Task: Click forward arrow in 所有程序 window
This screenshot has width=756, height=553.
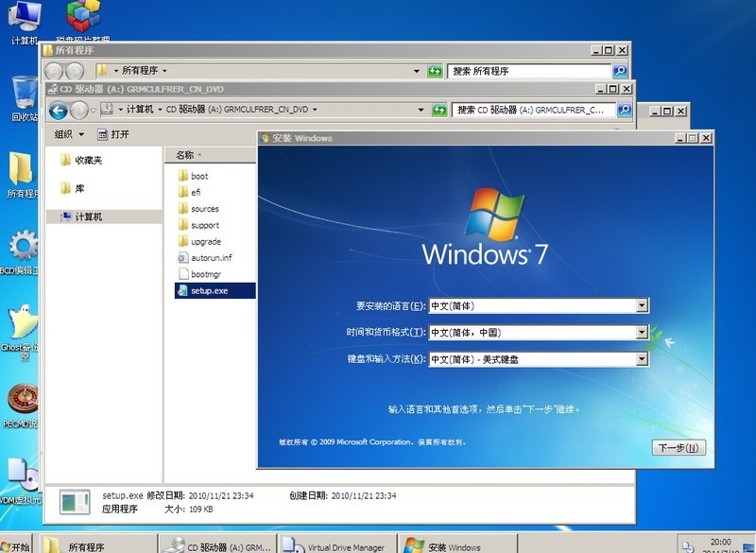Action: [75, 71]
